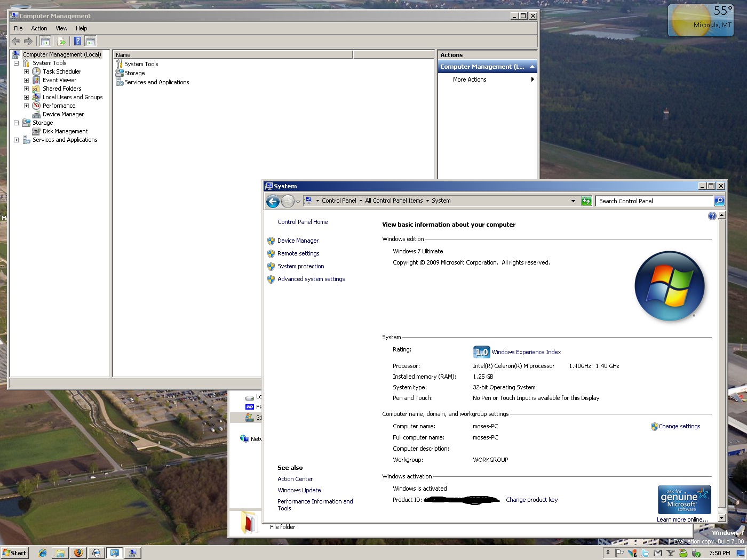Click the magnifier search icon in Control Panel
This screenshot has width=747, height=560.
(x=719, y=201)
